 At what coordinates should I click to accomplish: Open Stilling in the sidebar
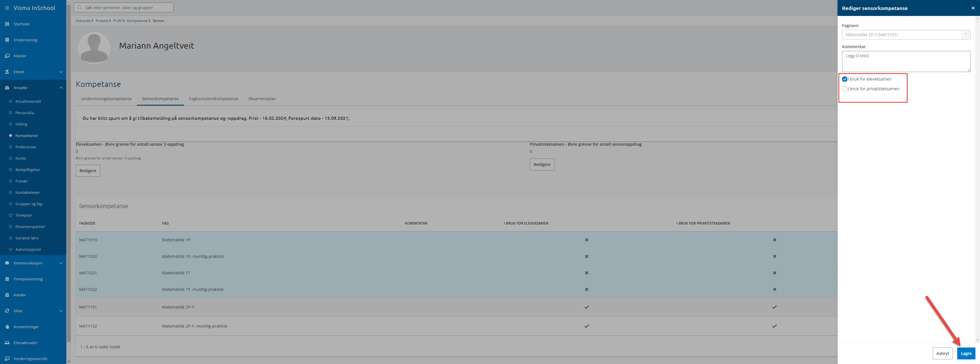click(21, 124)
